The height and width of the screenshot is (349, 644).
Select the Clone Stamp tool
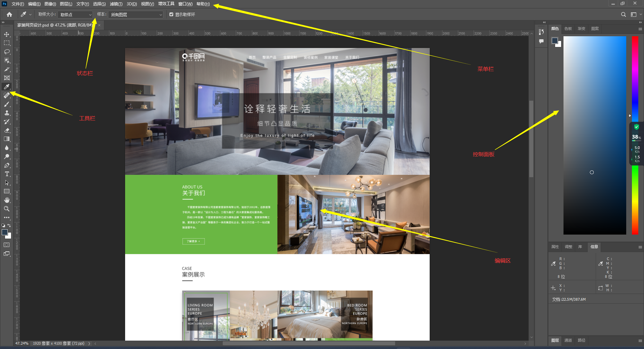pos(7,113)
